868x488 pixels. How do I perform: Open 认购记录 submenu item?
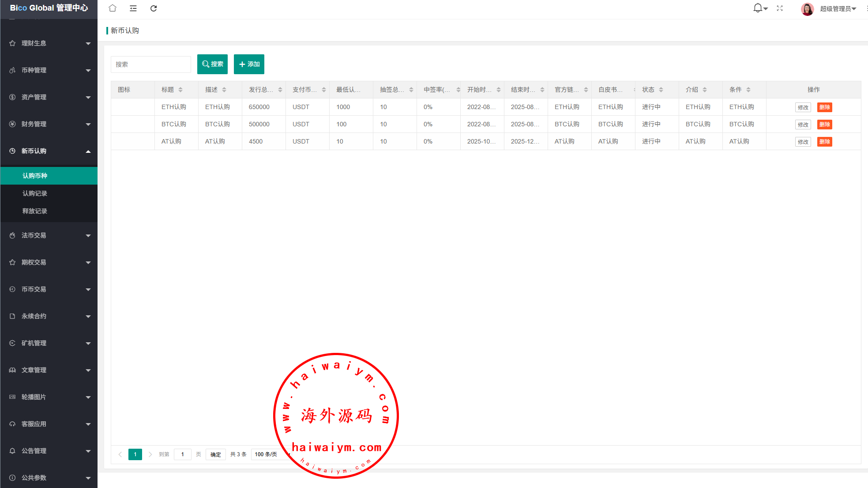pos(35,193)
